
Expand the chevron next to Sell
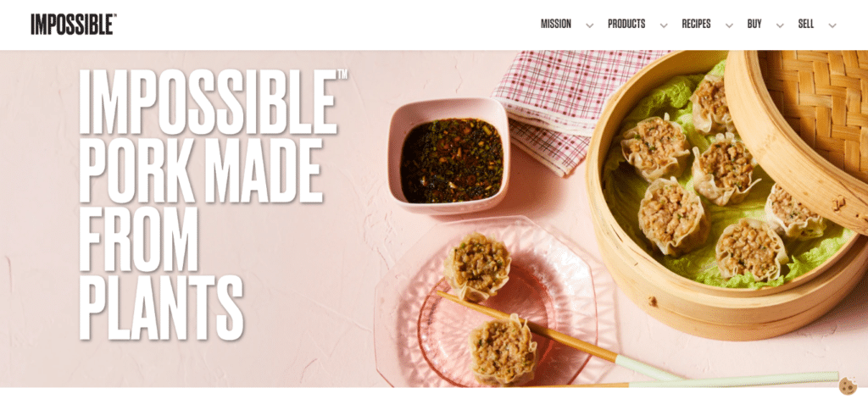tap(832, 25)
